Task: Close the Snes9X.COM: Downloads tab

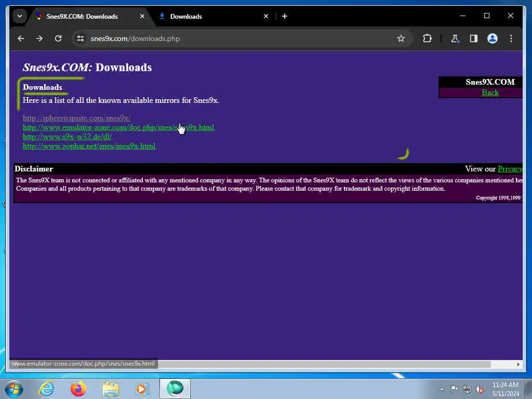Action: coord(142,16)
